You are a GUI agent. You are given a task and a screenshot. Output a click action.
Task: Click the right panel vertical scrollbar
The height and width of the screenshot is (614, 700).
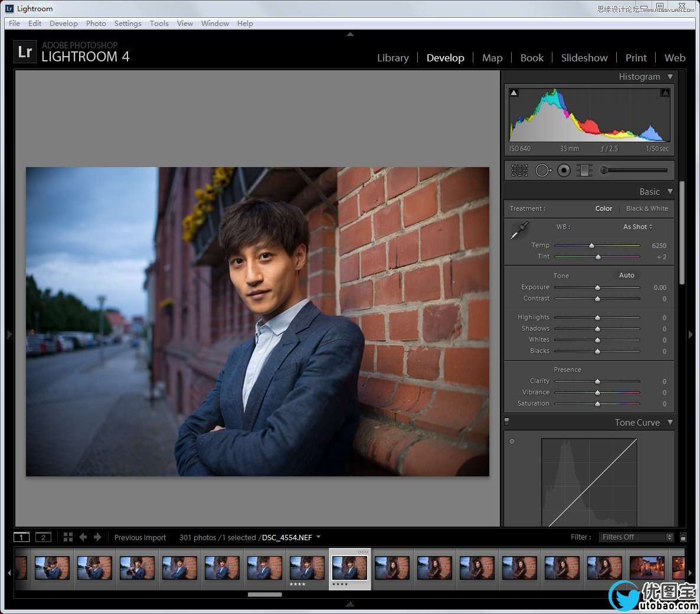click(x=682, y=232)
